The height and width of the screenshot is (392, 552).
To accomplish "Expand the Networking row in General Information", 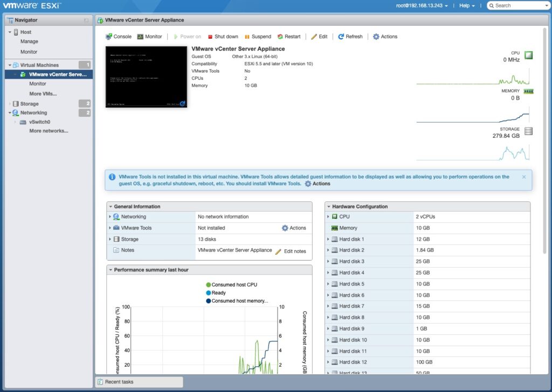I will pyautogui.click(x=110, y=216).
